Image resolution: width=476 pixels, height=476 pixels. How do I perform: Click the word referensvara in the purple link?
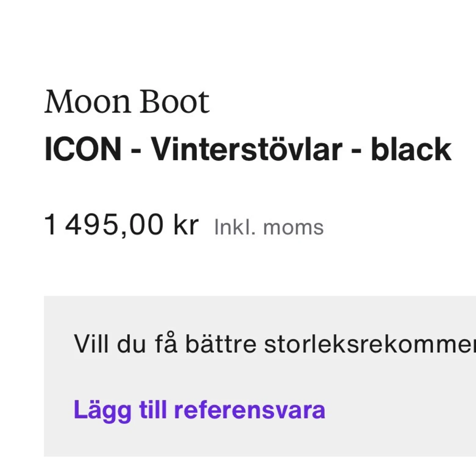(250, 410)
